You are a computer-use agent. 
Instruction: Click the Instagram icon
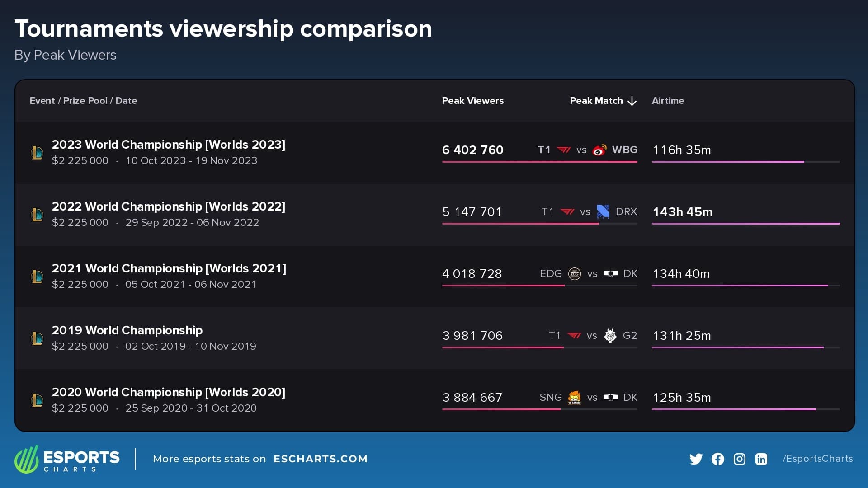(x=739, y=459)
